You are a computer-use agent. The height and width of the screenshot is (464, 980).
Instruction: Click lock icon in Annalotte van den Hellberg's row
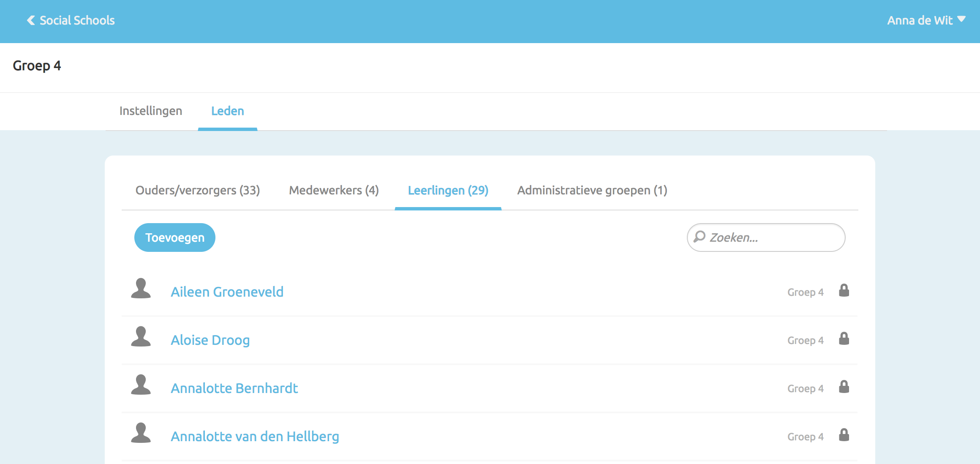844,435
